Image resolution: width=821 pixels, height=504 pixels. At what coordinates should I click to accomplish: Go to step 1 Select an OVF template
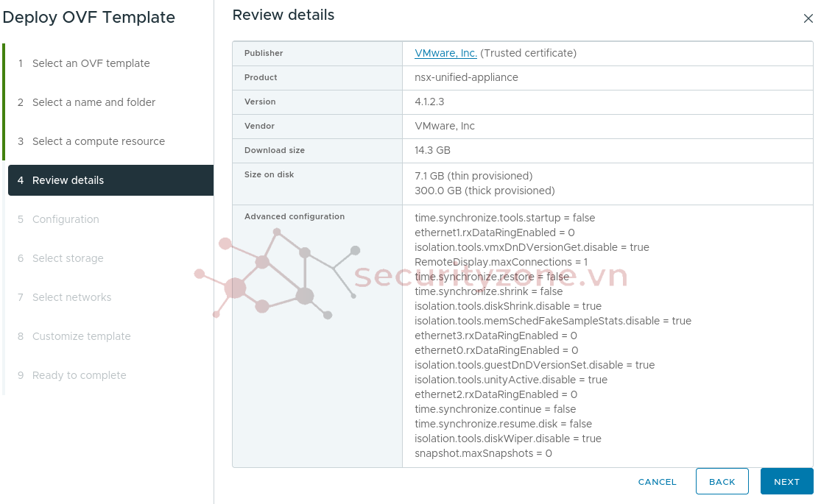coord(91,63)
